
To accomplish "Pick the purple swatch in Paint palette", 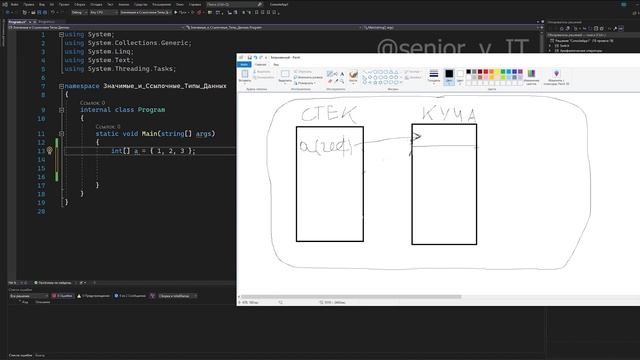I will point(520,72).
